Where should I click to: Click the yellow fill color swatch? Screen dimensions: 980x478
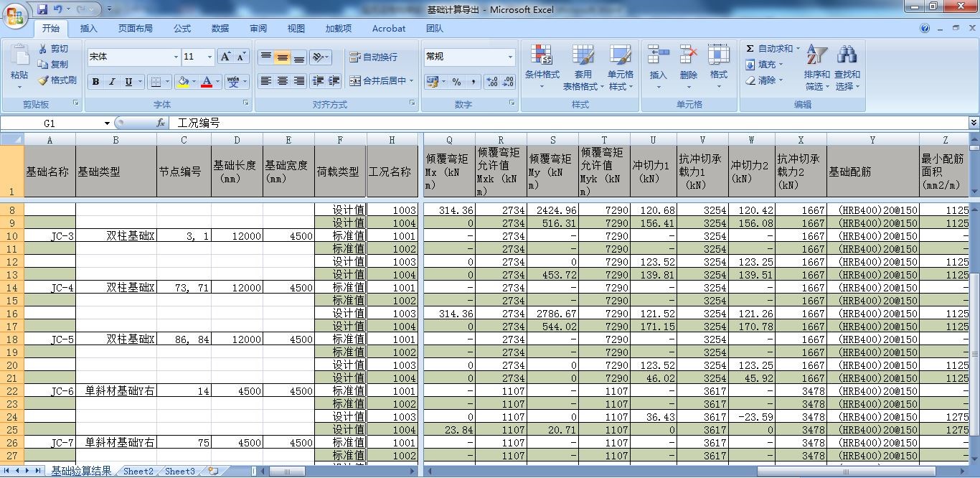(x=183, y=82)
